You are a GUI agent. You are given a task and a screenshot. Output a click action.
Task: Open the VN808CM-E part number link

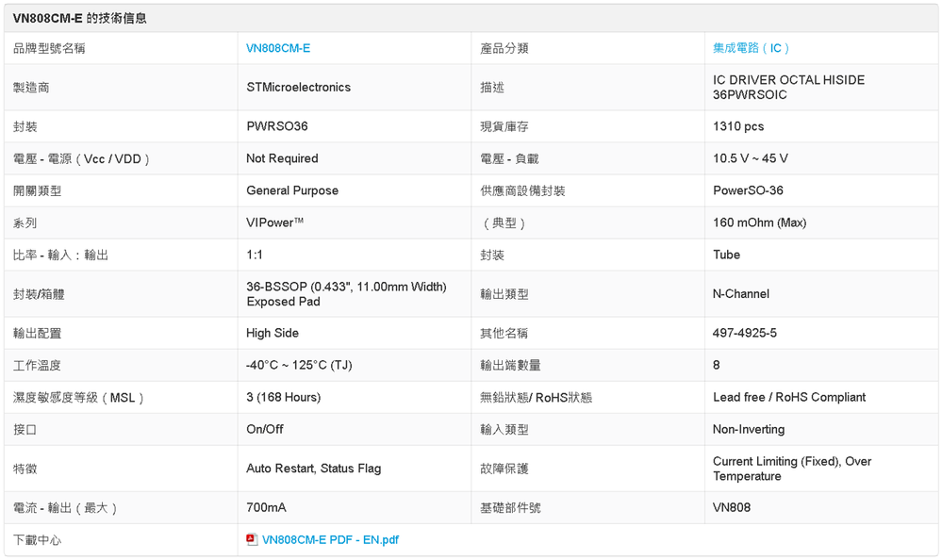click(x=278, y=48)
